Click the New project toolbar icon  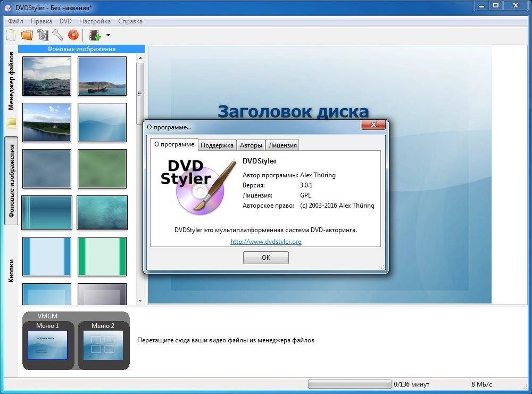pyautogui.click(x=11, y=35)
